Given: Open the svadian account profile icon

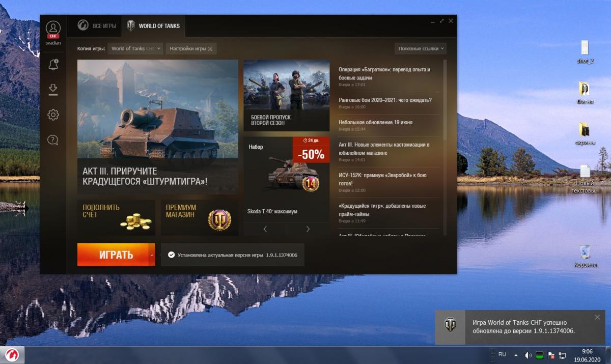Looking at the screenshot, I should 53,29.
